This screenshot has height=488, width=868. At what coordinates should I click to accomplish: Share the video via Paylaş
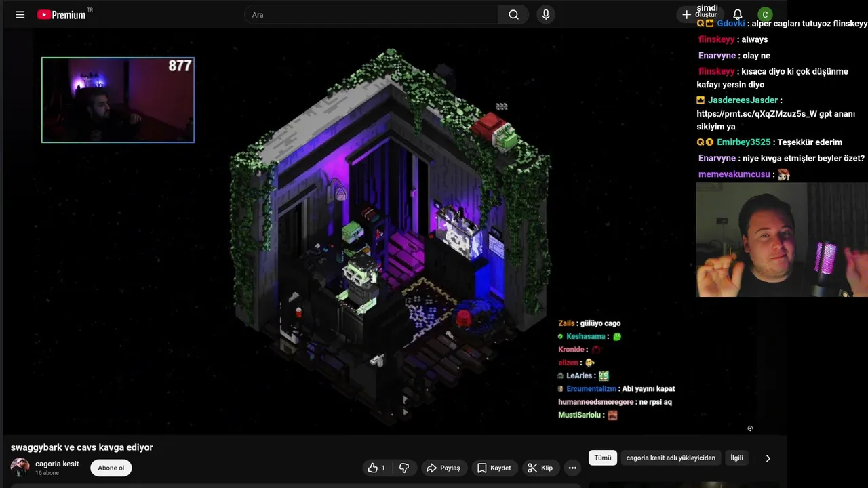pos(443,468)
